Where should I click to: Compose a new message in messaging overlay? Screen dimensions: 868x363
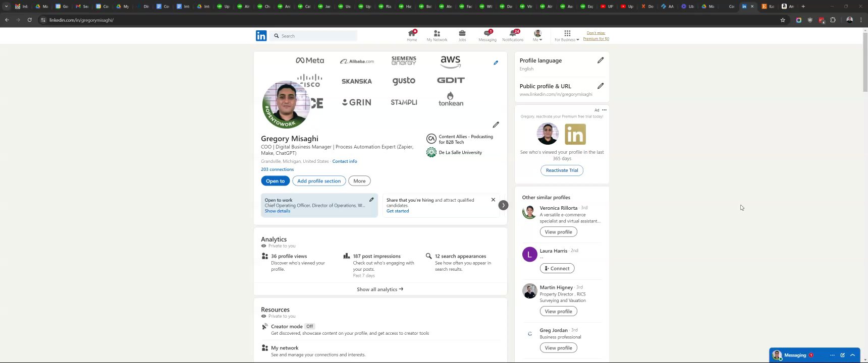tap(842, 355)
